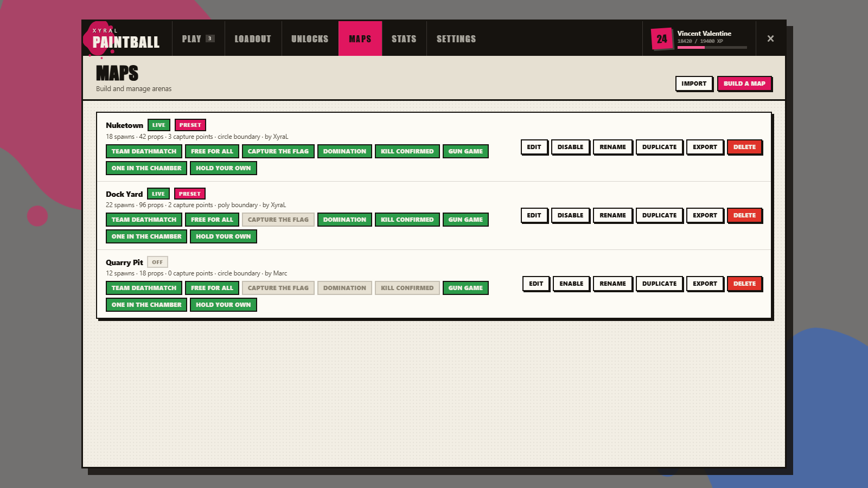868x488 pixels.
Task: Toggle Kill Confirmed for Dock Yard
Action: click(x=407, y=220)
